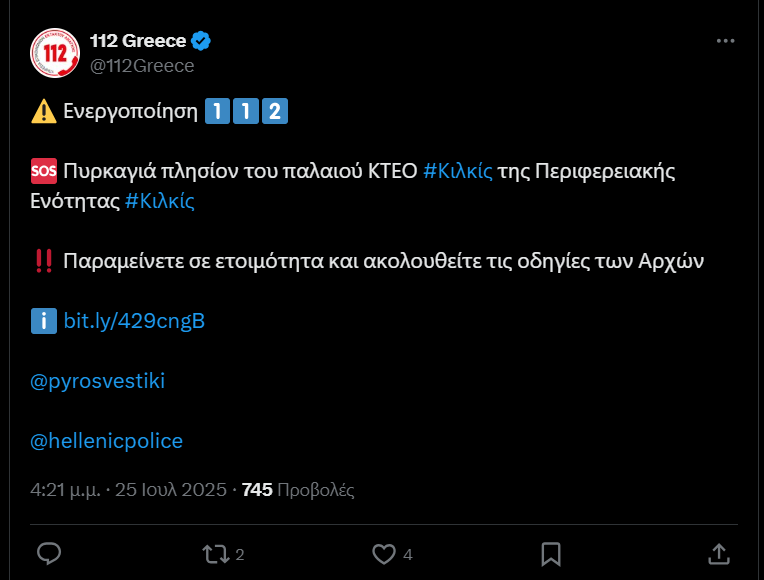Click the blue information emoji icon
The height and width of the screenshot is (580, 764).
(44, 321)
